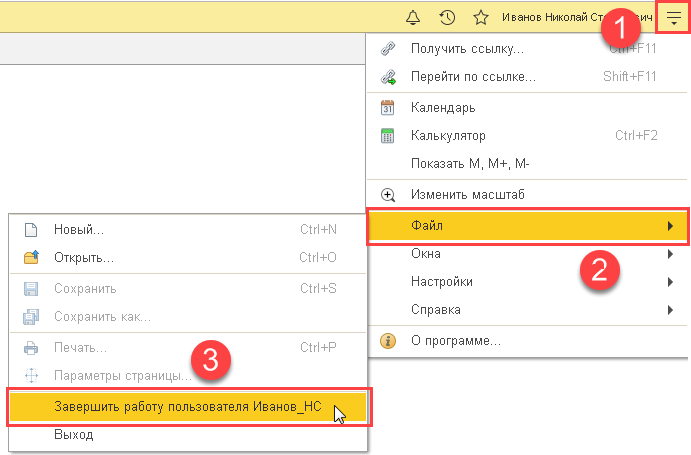This screenshot has height=455, width=691.
Task: Select Сохранить как in the File submenu
Action: 188,317
